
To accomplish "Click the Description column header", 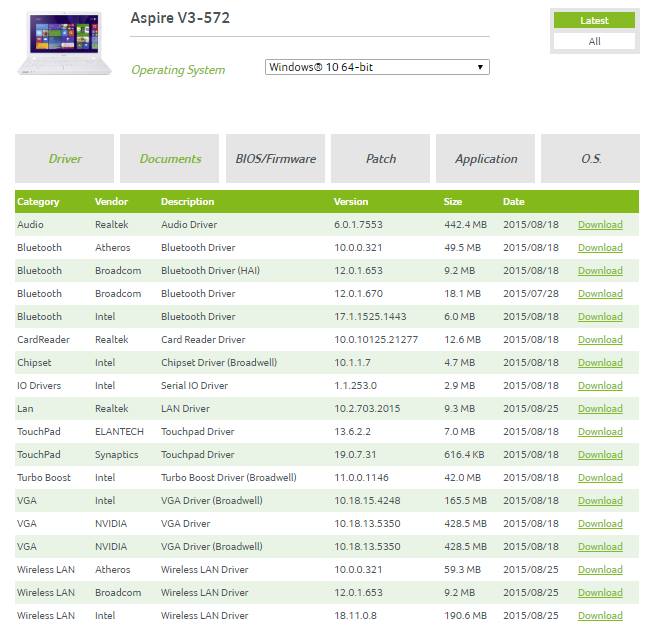I will 188,202.
